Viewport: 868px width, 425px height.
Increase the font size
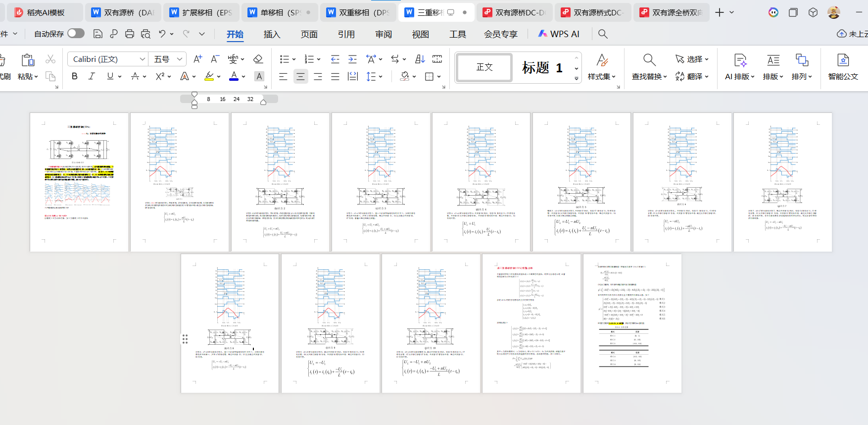click(x=197, y=59)
